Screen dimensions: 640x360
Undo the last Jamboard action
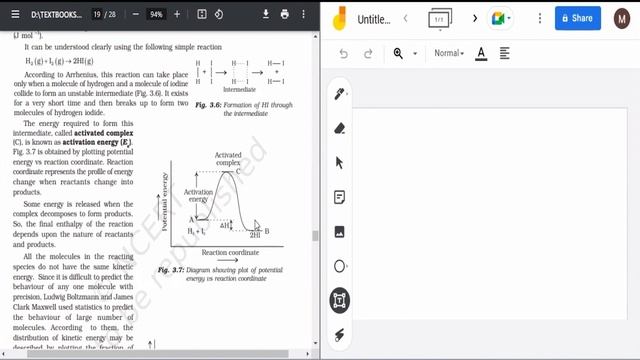tap(344, 53)
